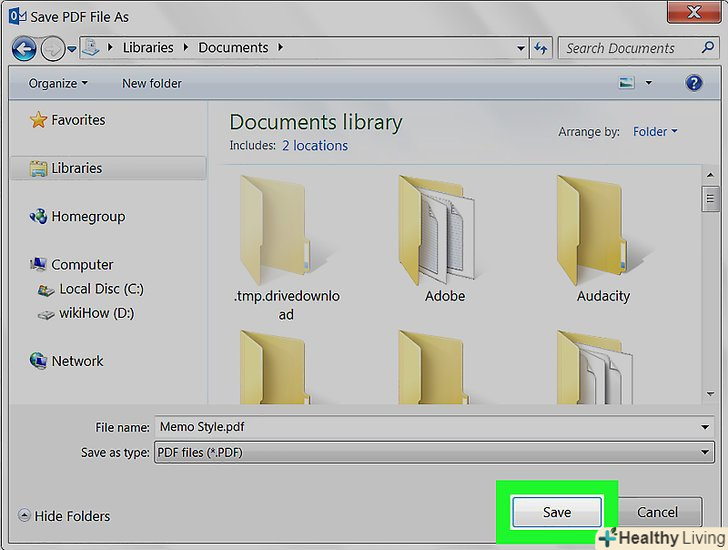Click the Homegroup globe icon
Screen dimensions: 728x550
[39, 216]
